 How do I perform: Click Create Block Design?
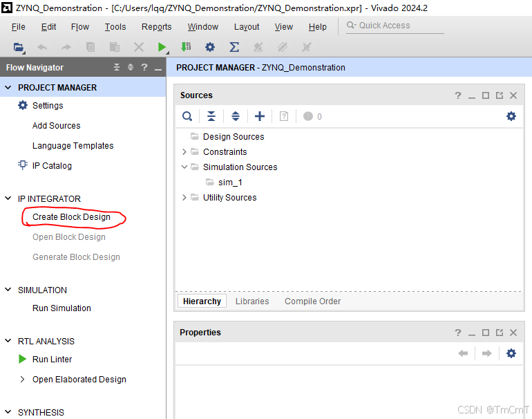(x=71, y=216)
